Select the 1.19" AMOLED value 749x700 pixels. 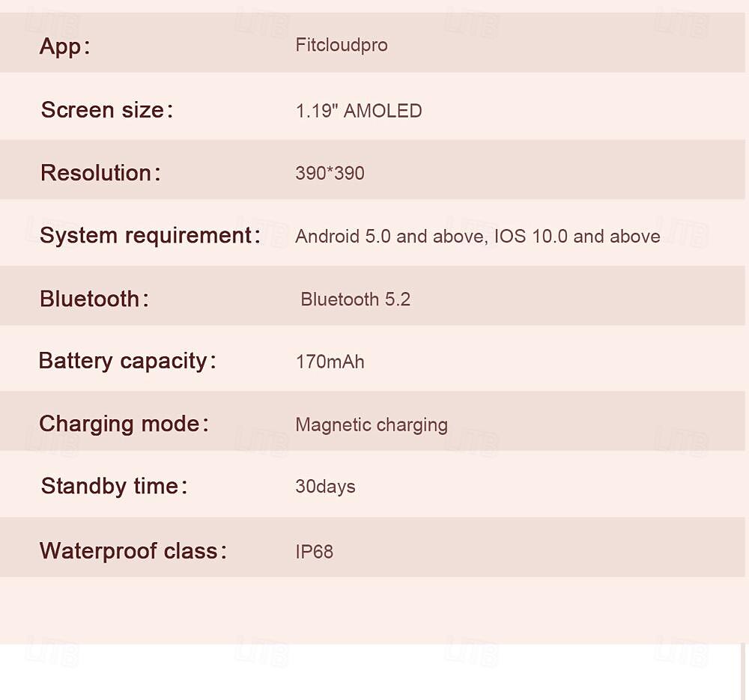(359, 111)
